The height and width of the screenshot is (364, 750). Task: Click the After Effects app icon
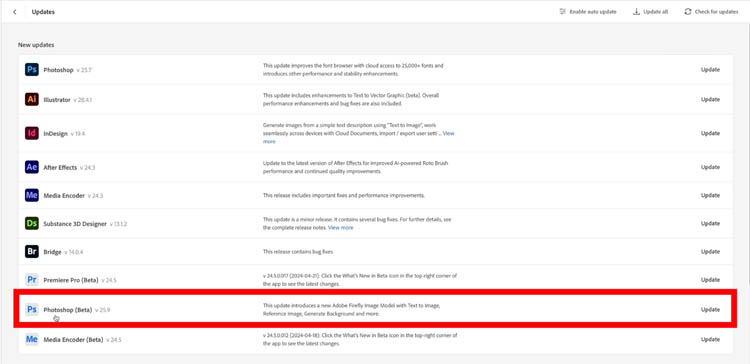point(32,167)
